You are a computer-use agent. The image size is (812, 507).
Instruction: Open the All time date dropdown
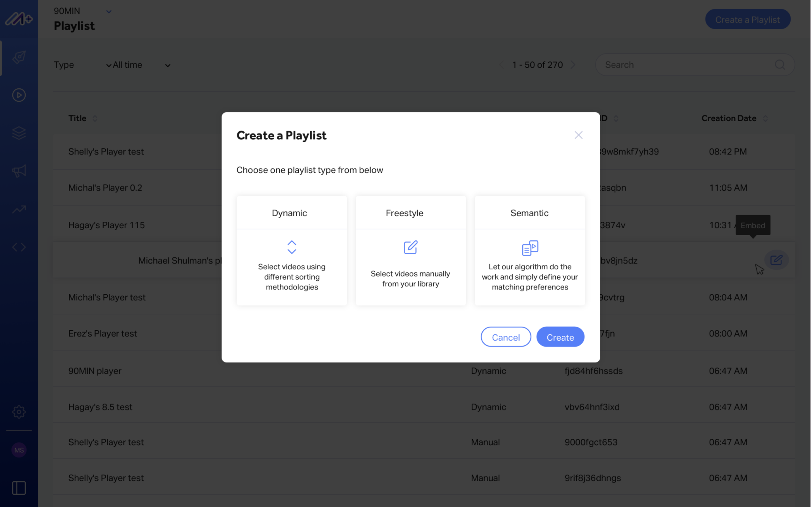142,65
